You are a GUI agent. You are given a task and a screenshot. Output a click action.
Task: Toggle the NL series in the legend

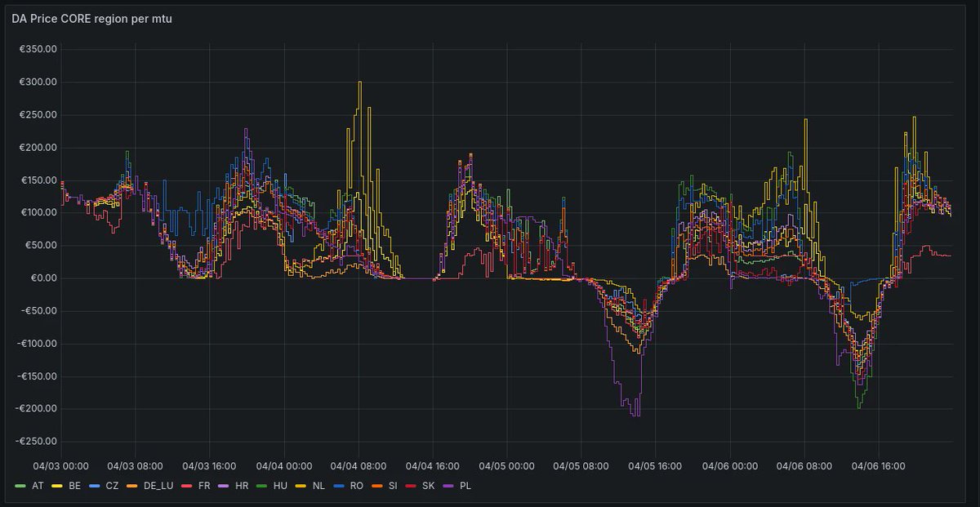tap(318, 487)
